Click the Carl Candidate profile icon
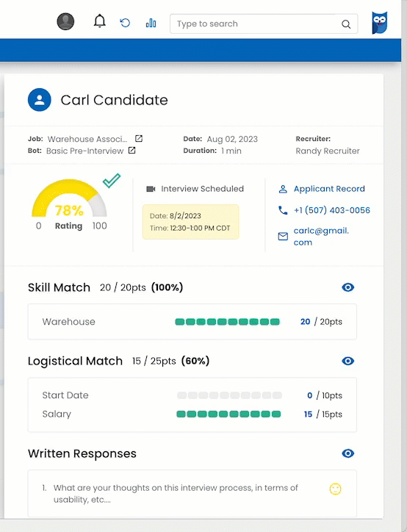Viewport: 407px width, 532px height. (40, 100)
